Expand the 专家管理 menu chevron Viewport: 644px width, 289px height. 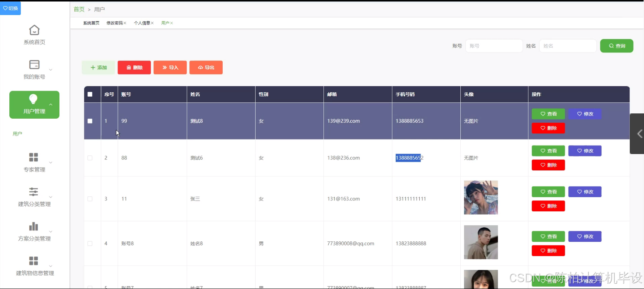tap(51, 163)
